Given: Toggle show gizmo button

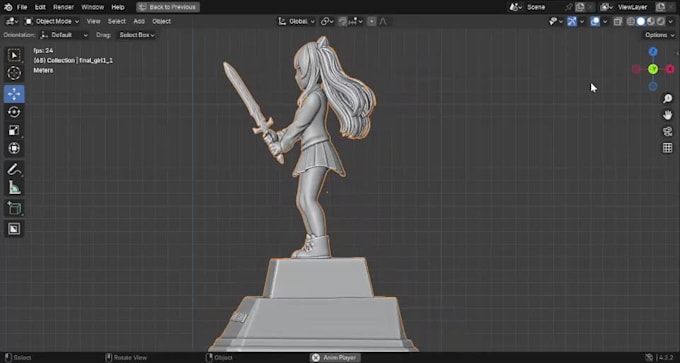Looking at the screenshot, I should click(572, 21).
